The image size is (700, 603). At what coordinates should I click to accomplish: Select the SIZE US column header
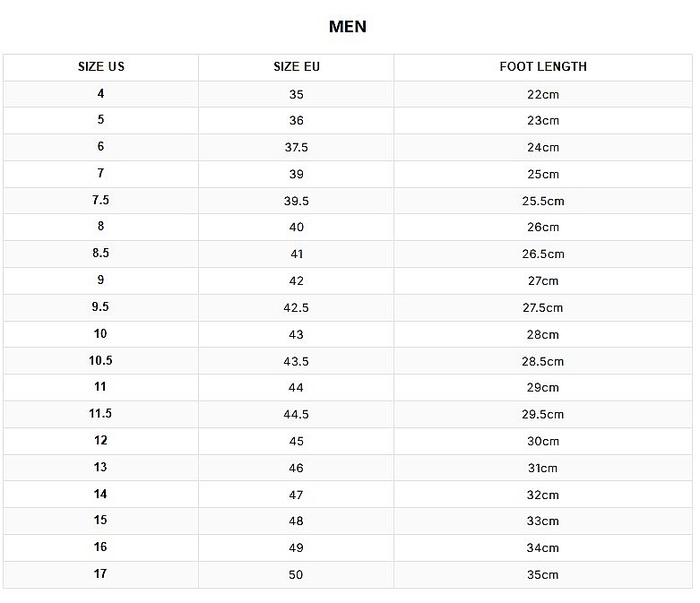pyautogui.click(x=101, y=67)
